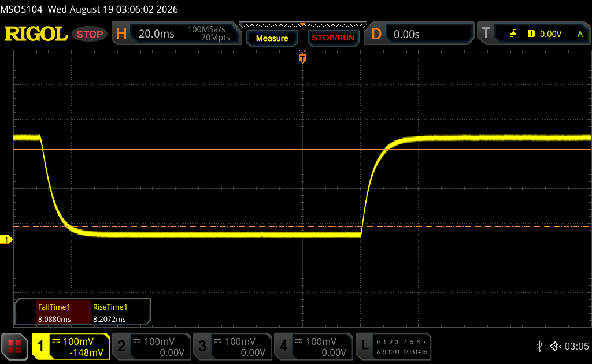Click the STOP/RUN button

point(333,38)
